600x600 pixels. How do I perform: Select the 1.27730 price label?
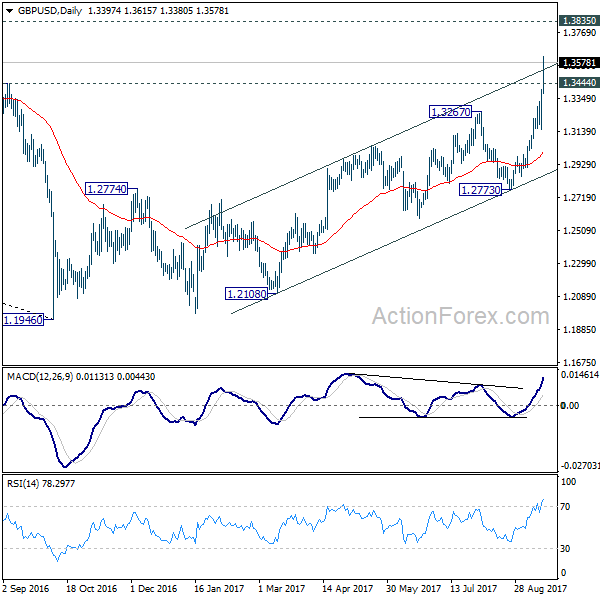click(x=481, y=189)
